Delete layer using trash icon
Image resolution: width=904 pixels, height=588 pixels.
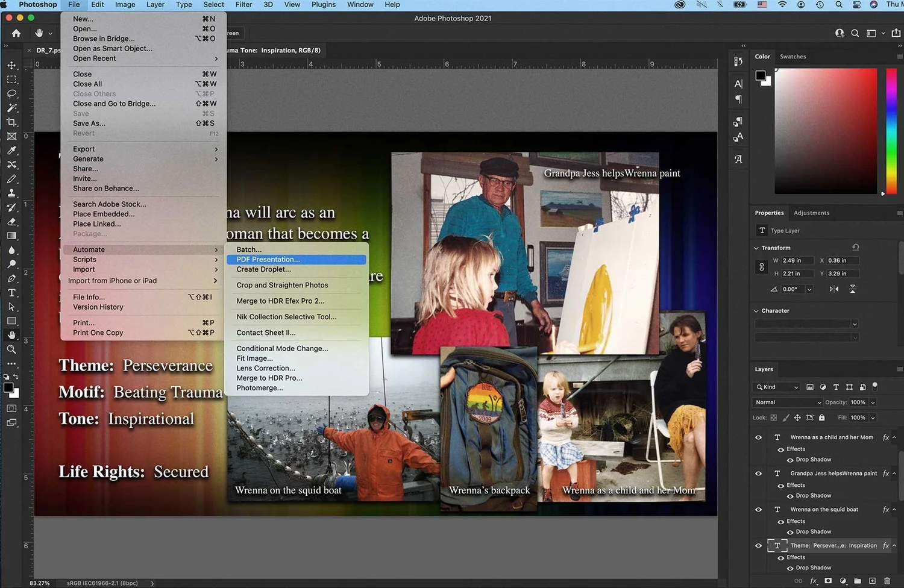click(887, 581)
